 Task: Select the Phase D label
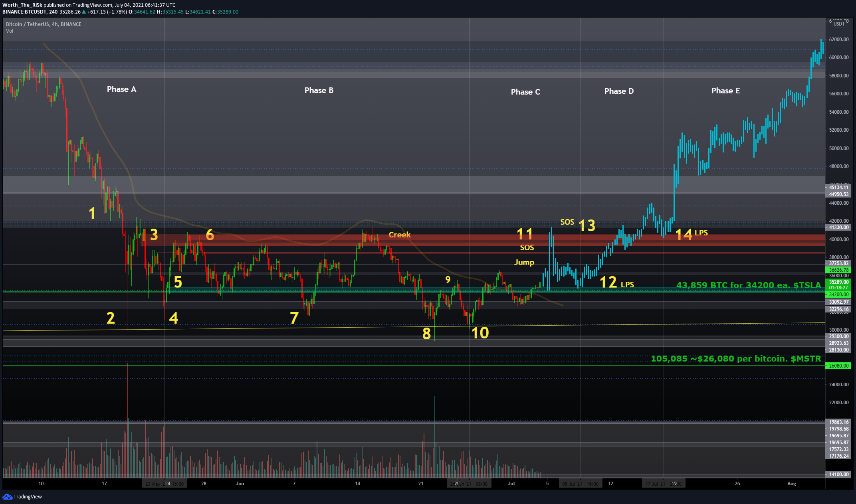(x=619, y=91)
